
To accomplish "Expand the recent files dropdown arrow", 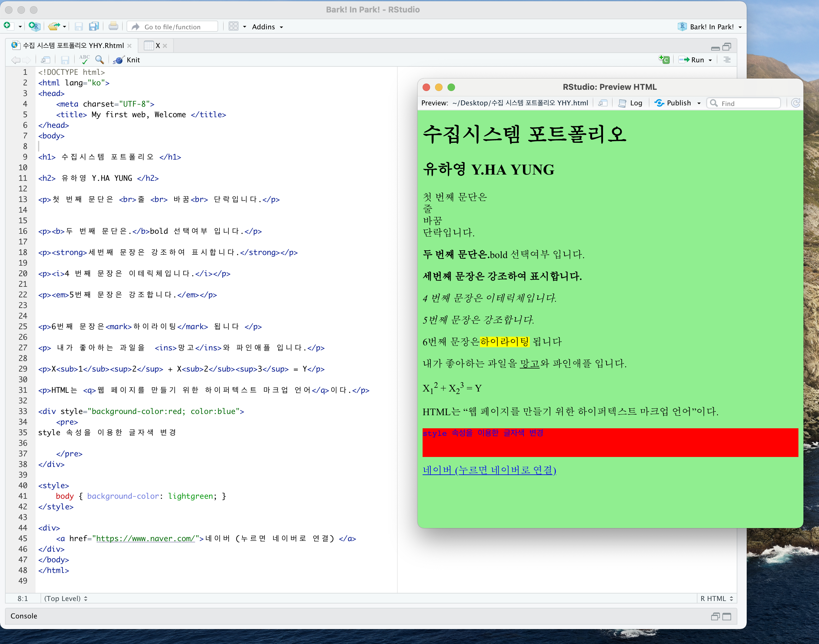I will pos(65,27).
